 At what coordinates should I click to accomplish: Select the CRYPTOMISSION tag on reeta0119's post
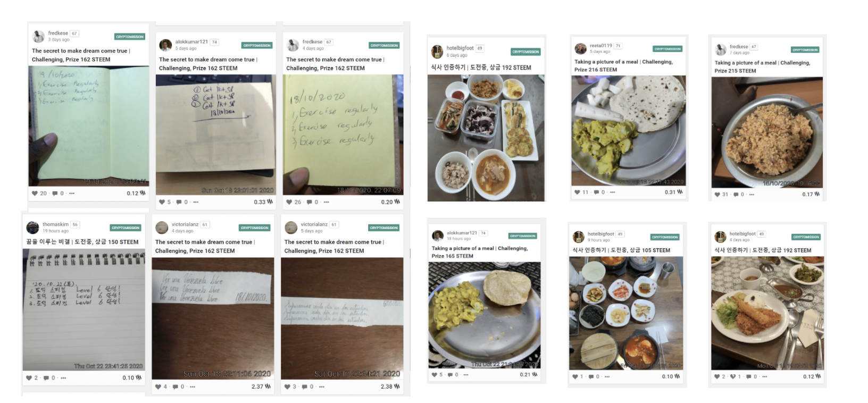tap(667, 49)
